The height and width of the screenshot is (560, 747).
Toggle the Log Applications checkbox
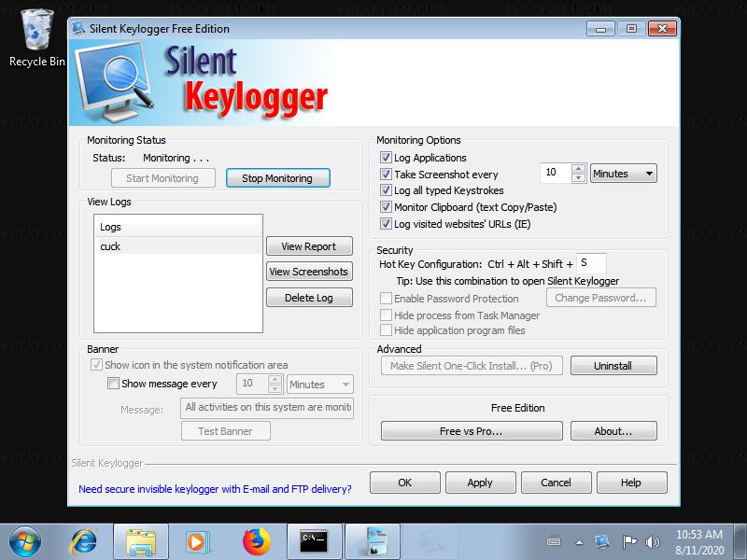[386, 157]
